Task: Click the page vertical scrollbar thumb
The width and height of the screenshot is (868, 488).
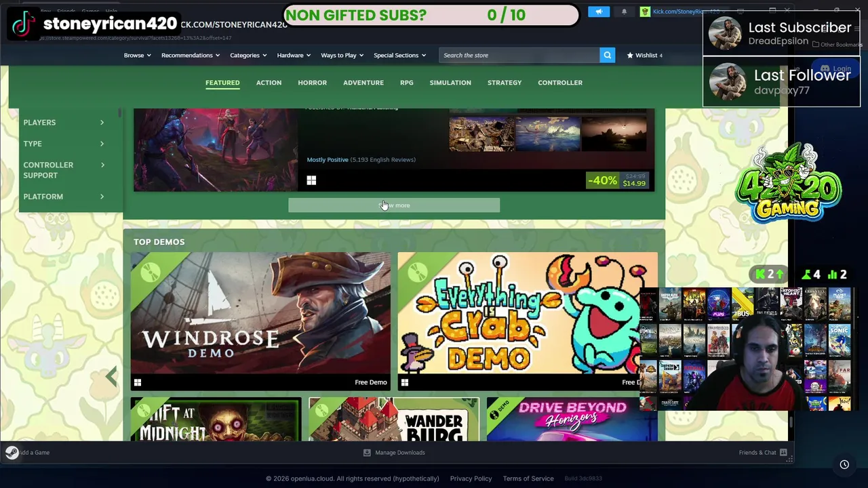Action: [791, 422]
